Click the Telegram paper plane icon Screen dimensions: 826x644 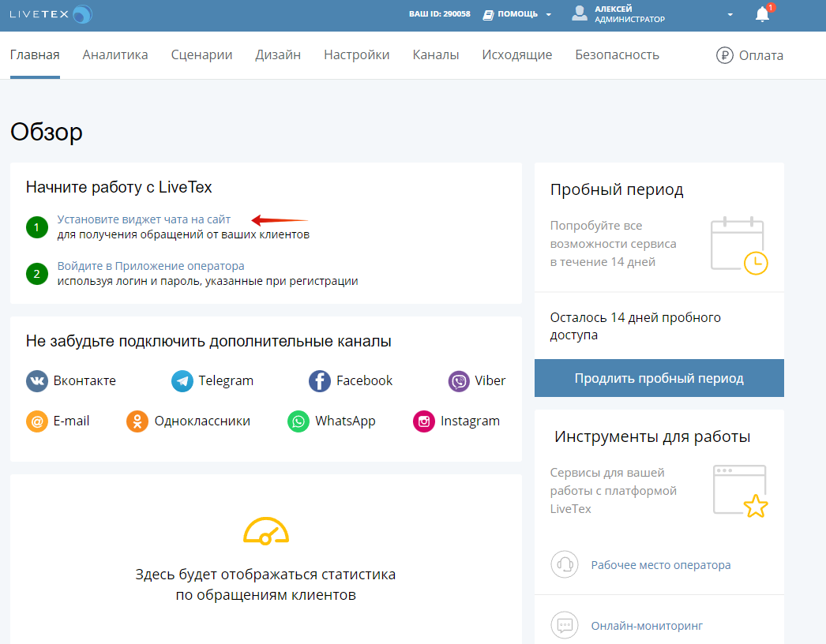pyautogui.click(x=182, y=380)
